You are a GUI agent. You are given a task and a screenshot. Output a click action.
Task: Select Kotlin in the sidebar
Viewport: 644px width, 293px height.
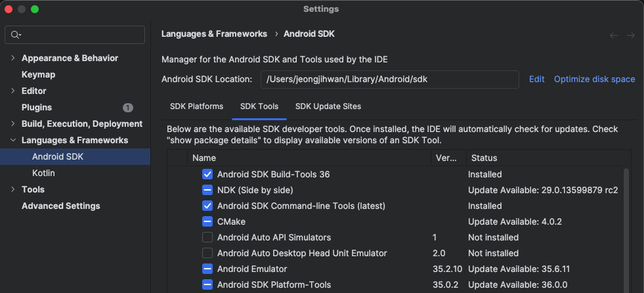coord(43,173)
